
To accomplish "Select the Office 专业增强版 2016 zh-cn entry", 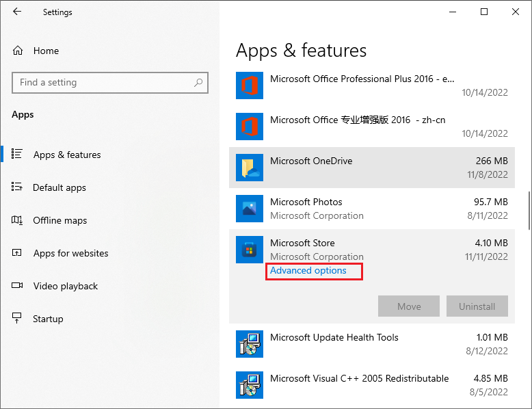I will click(372, 127).
